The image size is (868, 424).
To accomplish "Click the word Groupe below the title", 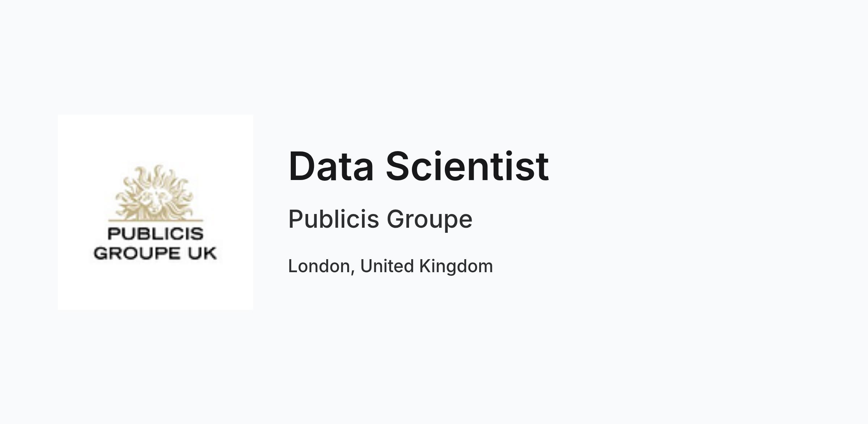I will (429, 220).
